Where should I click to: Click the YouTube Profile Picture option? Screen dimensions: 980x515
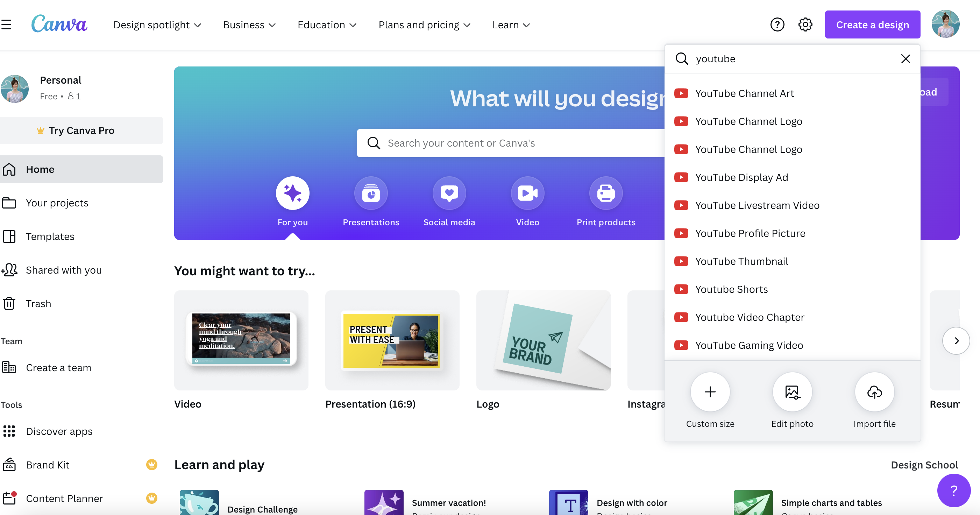[751, 233]
